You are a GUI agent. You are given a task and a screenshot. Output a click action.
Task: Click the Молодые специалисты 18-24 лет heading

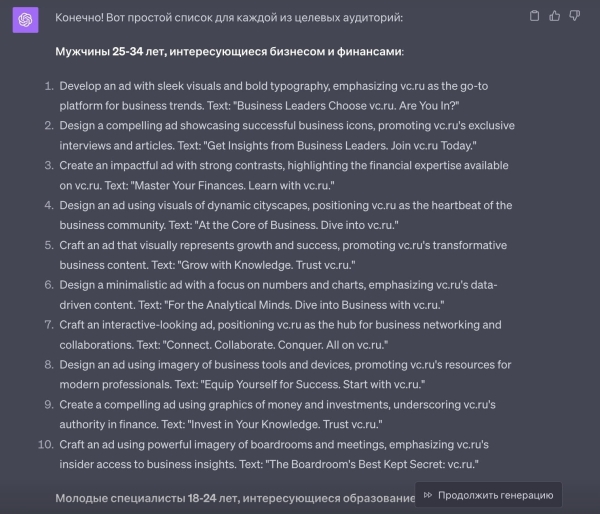(234, 497)
